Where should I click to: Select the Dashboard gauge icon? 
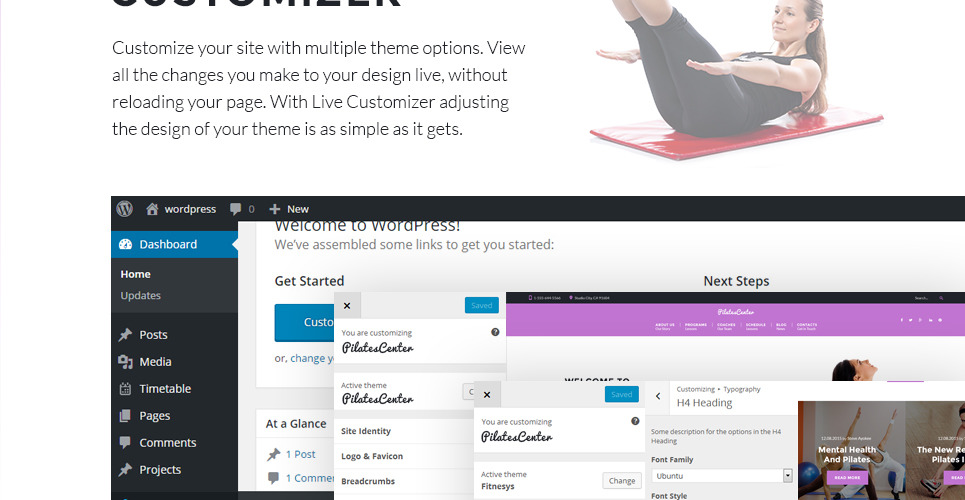pos(126,244)
